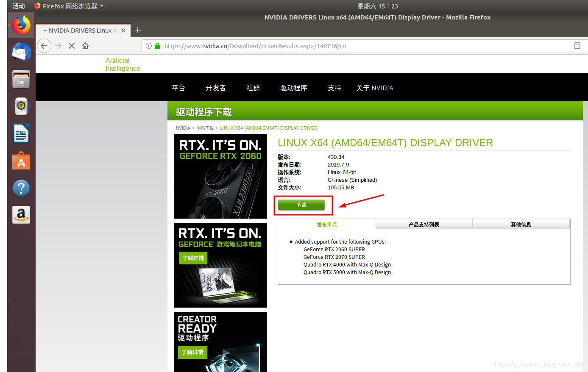Switch to the 产品支持列表 tab

(424, 225)
